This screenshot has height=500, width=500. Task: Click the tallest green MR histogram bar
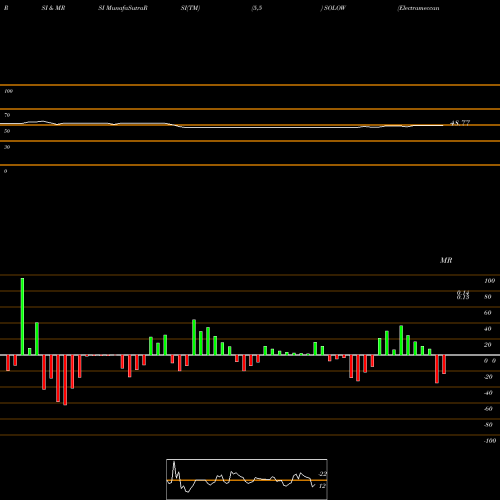pyautogui.click(x=22, y=316)
